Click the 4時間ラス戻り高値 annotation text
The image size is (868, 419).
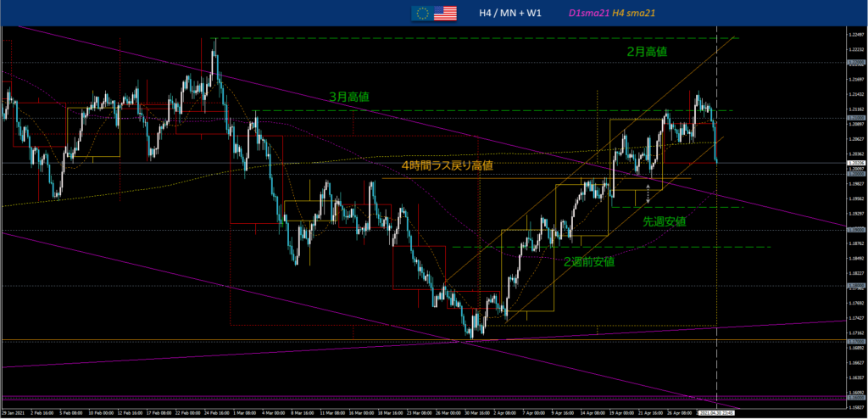[x=448, y=166]
